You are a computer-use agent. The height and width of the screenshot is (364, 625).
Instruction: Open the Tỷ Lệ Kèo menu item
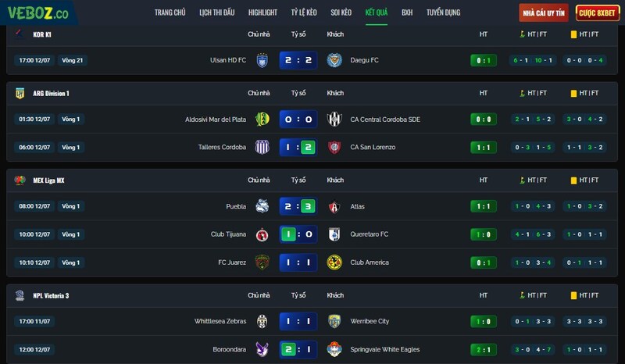click(304, 12)
